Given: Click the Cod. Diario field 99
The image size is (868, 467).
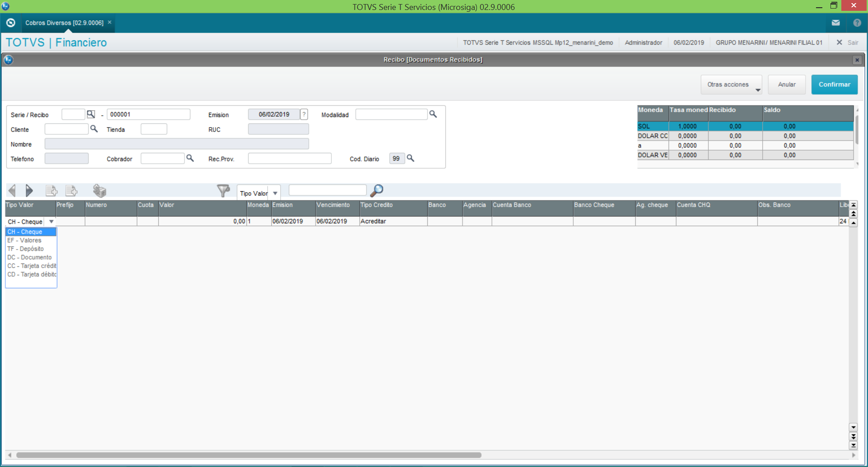Looking at the screenshot, I should (x=396, y=158).
